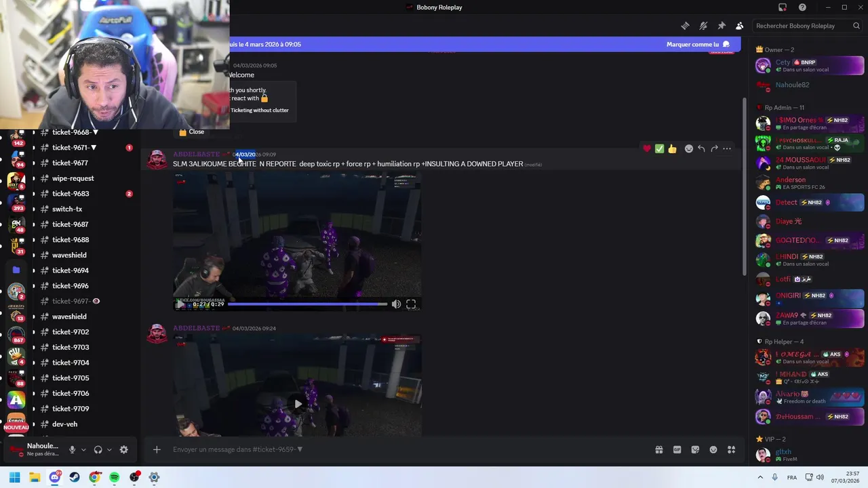The height and width of the screenshot is (488, 868).
Task: Open user settings gear icon
Action: (123, 449)
